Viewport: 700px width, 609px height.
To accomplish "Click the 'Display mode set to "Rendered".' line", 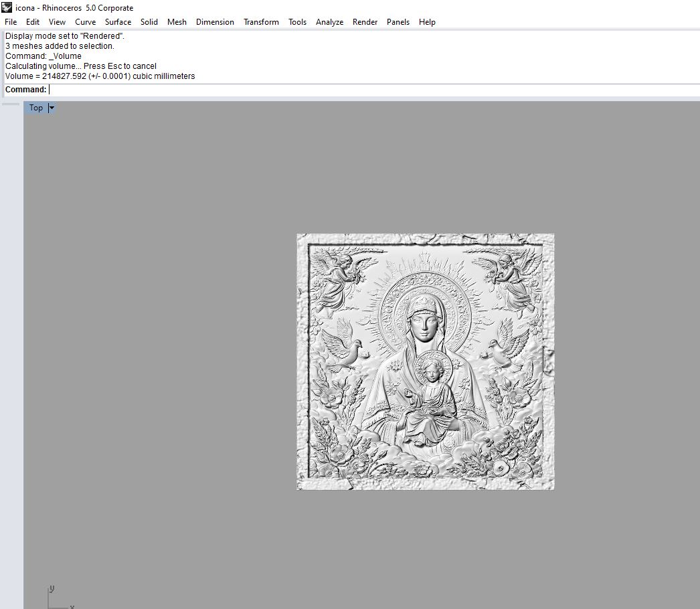I will click(x=65, y=35).
